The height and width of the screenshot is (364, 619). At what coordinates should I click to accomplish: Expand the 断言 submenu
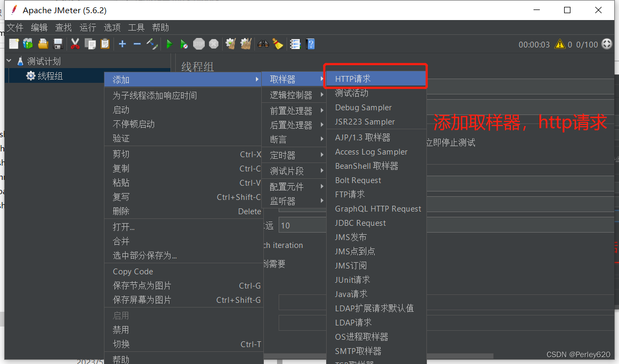click(x=294, y=139)
